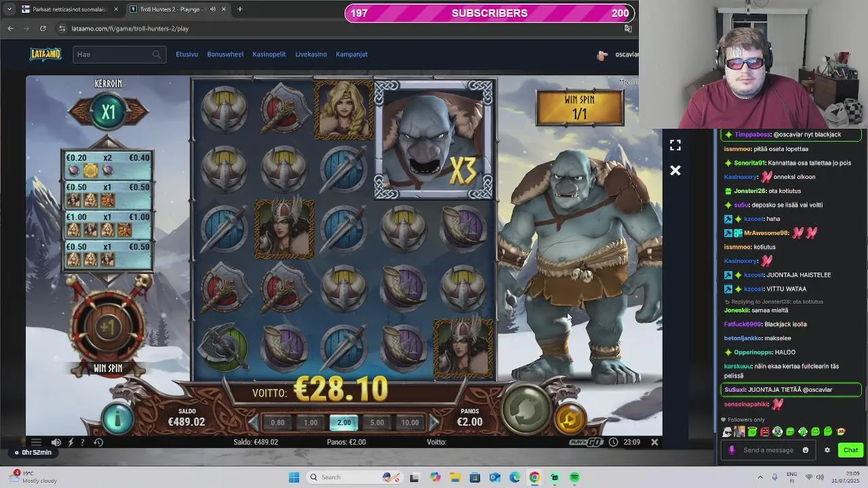Select the sunglasses ghost emote
This screenshot has width=868, height=488.
[727, 432]
